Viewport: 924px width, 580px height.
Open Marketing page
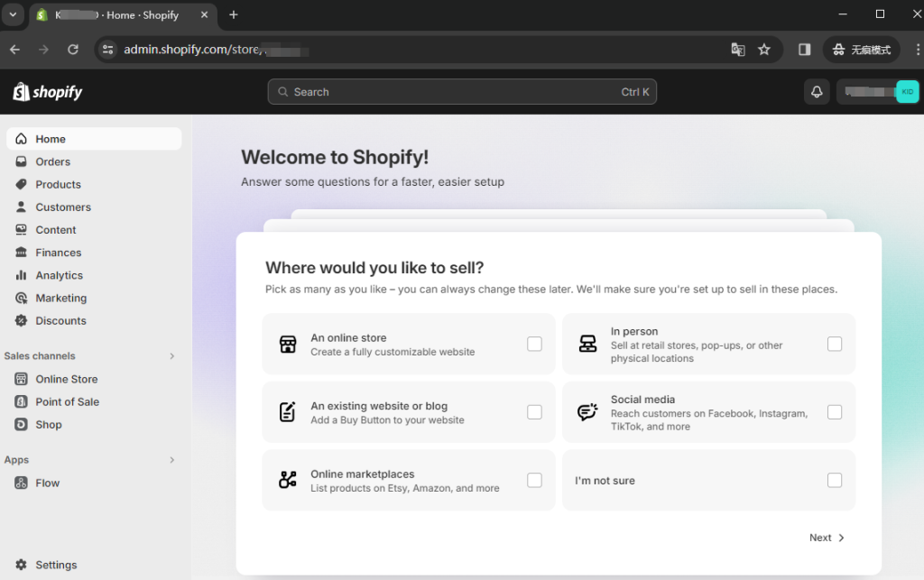click(x=94, y=298)
